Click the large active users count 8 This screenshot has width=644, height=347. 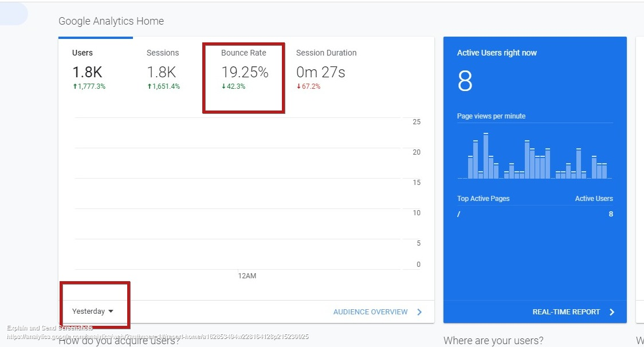pos(465,81)
